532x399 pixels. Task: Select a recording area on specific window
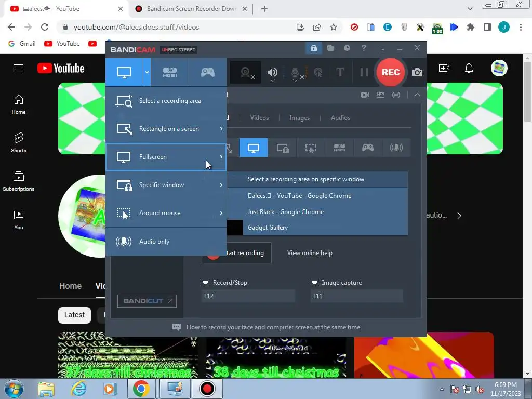click(317, 179)
